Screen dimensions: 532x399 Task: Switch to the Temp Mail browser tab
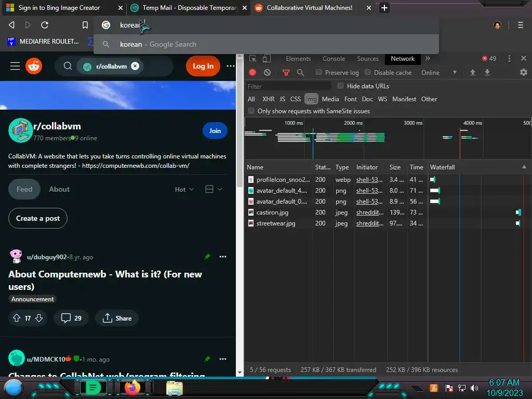click(188, 8)
